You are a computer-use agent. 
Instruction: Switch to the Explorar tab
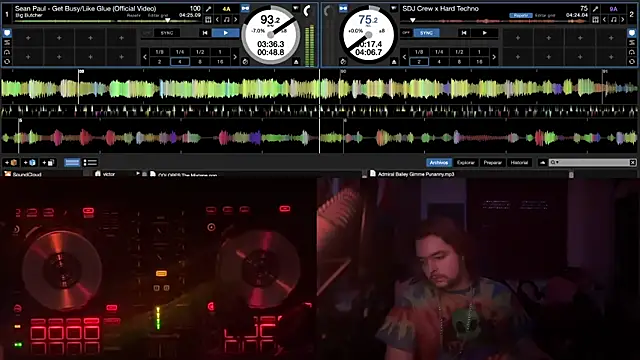point(466,162)
